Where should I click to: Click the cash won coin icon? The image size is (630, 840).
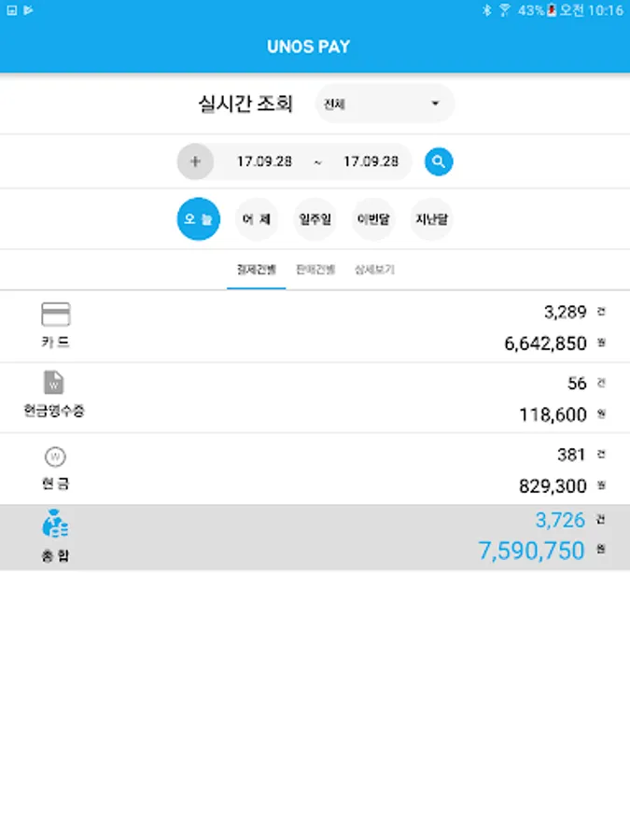click(55, 457)
